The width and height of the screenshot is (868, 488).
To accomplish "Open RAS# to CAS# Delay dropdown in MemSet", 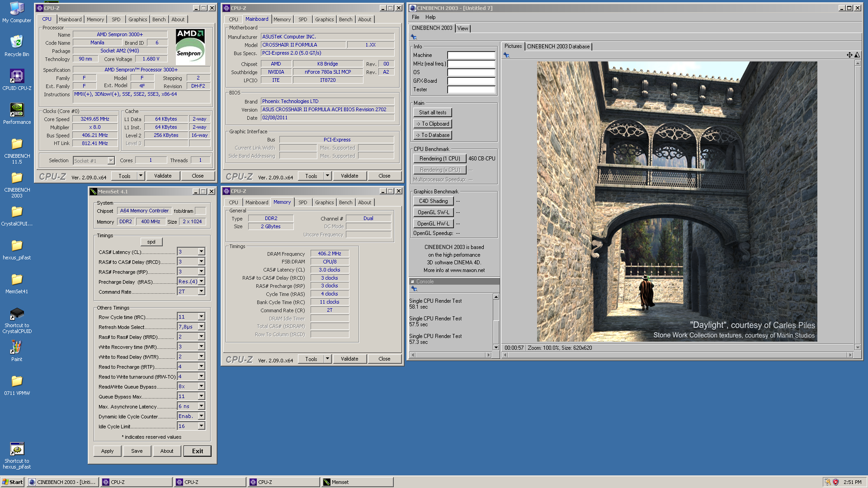I will click(201, 262).
